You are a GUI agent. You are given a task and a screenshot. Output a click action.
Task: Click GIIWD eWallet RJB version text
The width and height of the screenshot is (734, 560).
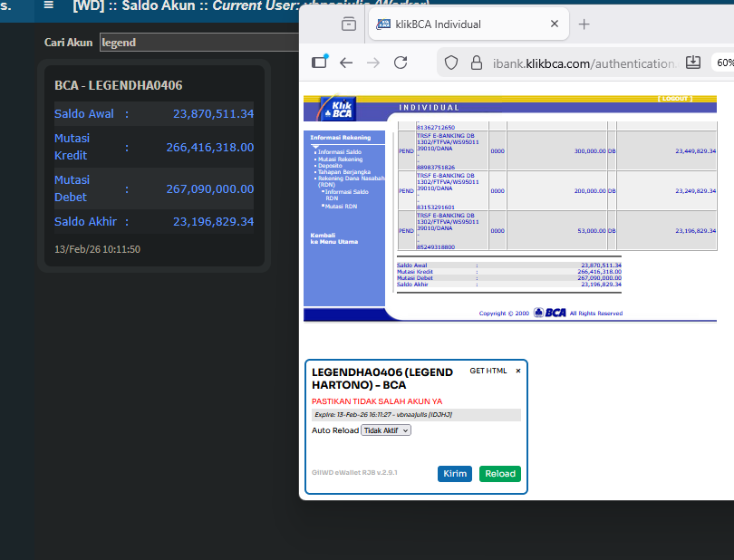coord(354,472)
